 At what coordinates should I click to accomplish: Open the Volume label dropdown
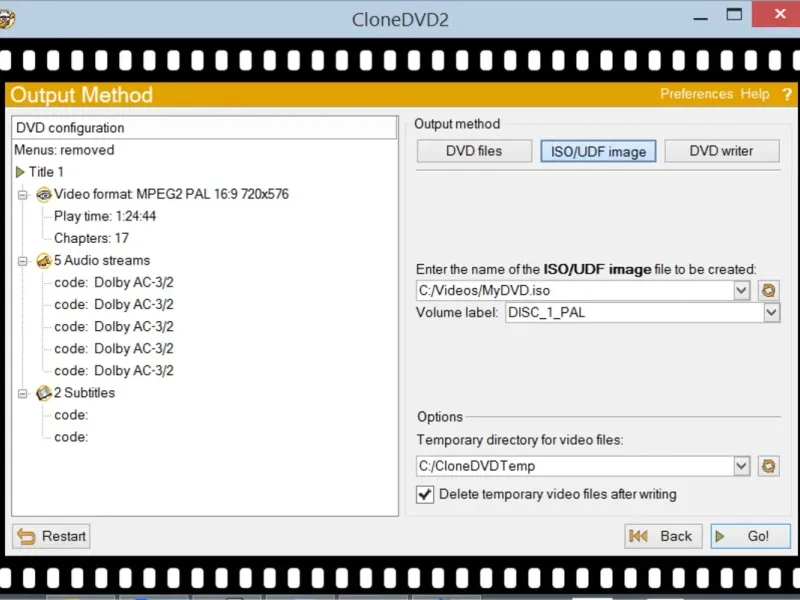click(771, 312)
